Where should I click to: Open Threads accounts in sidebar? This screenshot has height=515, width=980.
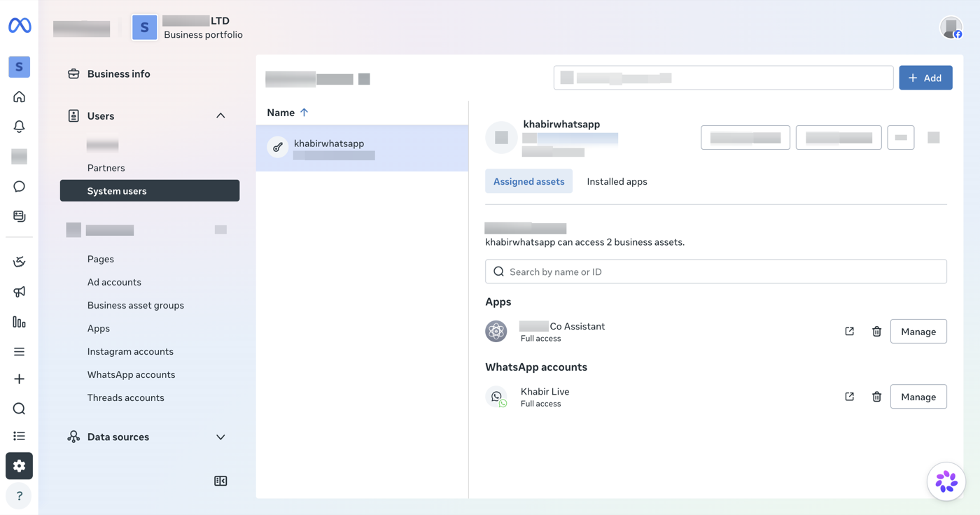(126, 397)
